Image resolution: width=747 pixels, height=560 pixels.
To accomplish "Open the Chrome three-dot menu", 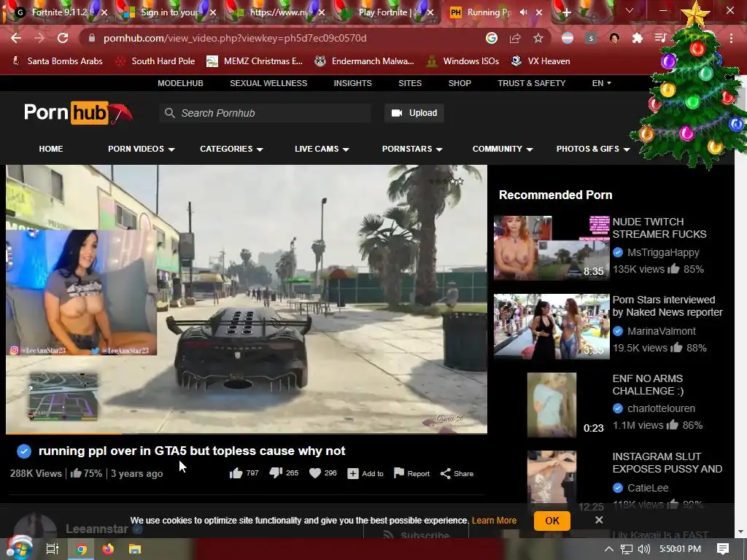I will [731, 38].
